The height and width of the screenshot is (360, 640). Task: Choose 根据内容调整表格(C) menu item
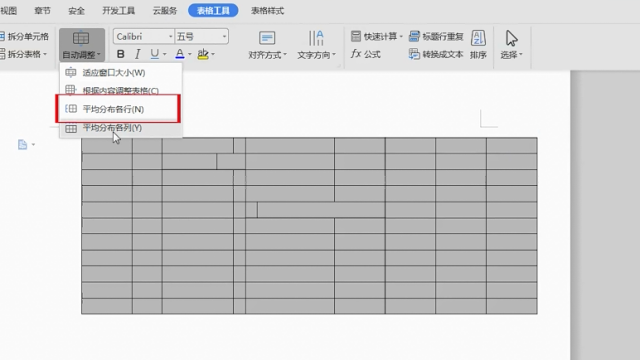(120, 90)
